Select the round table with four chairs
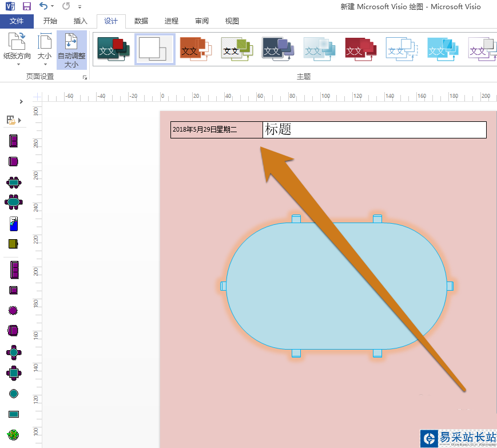 click(x=14, y=352)
